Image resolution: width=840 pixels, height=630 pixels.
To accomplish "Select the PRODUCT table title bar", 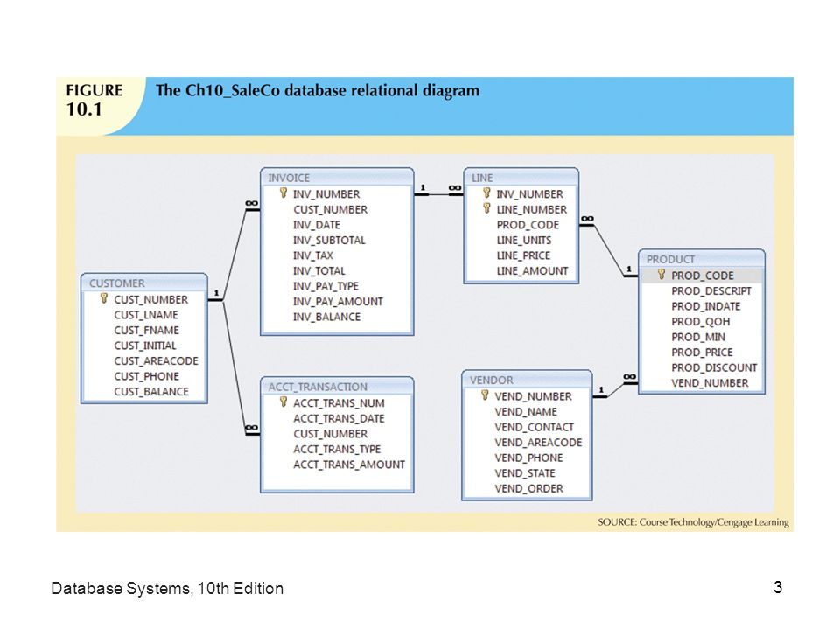I will coord(702,259).
